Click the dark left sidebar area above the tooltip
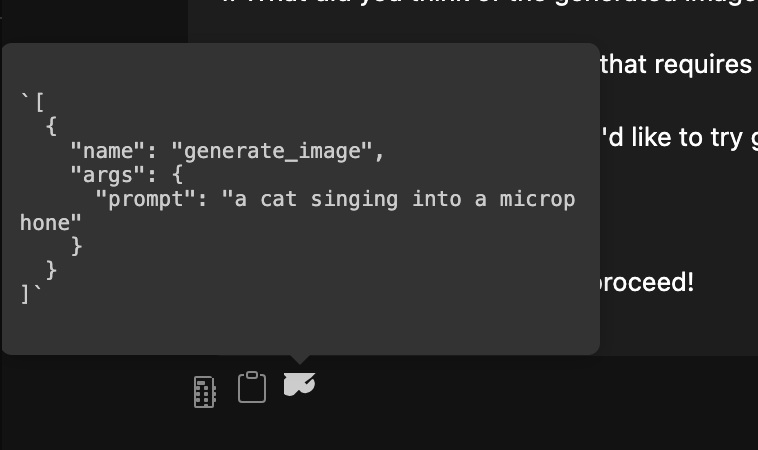 (94, 21)
